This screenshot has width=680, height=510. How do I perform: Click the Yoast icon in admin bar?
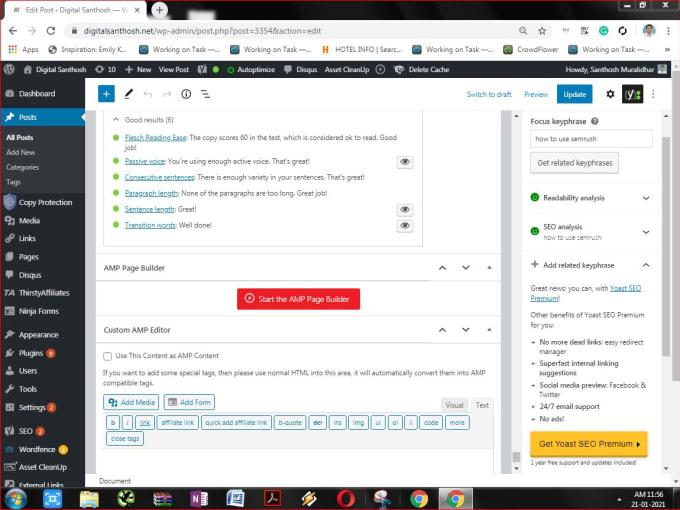tap(202, 69)
